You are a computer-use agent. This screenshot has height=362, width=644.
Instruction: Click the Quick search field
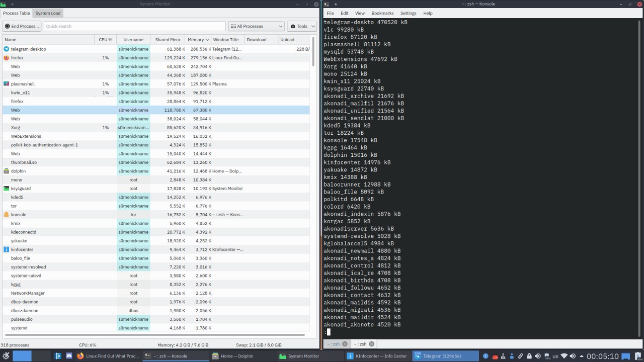click(134, 26)
